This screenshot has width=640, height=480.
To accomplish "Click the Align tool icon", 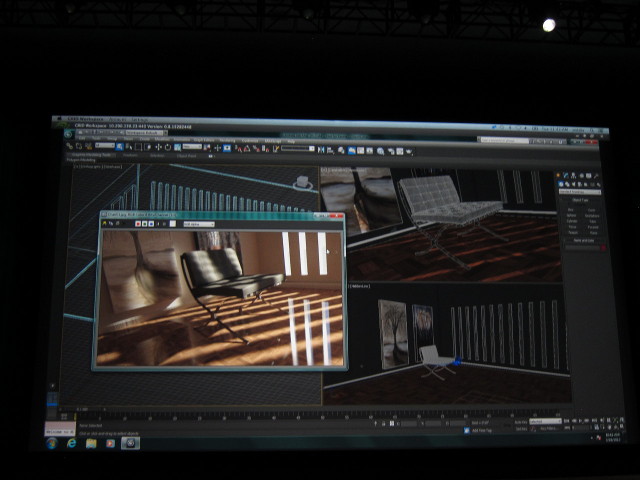I will (330, 151).
